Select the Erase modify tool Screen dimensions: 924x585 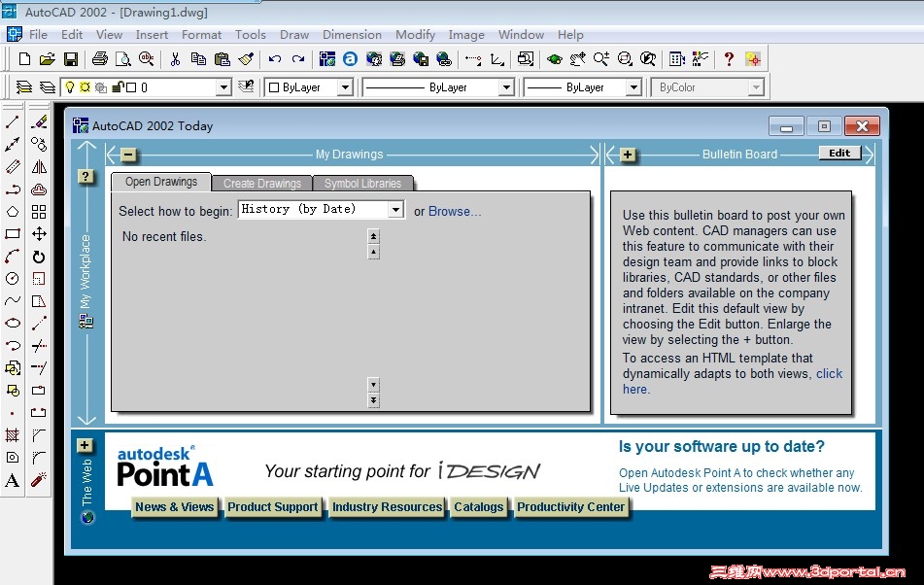pos(39,121)
